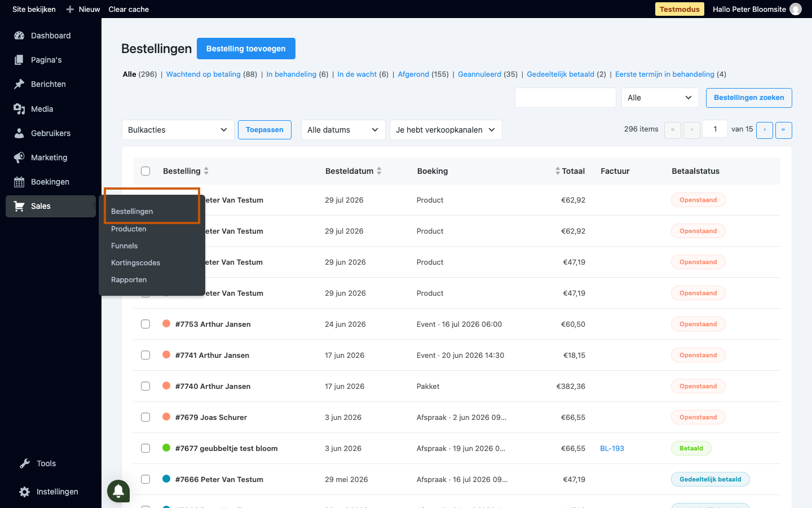Toggle the select-all orders checkbox
812x508 pixels.
click(145, 171)
